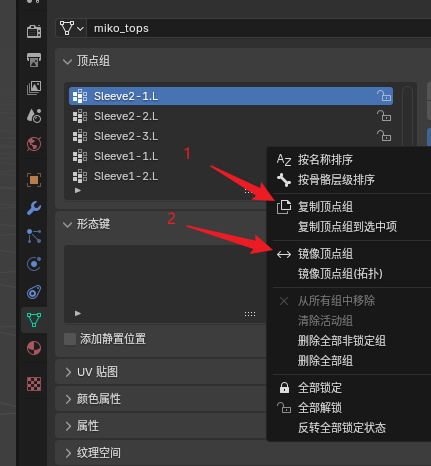Toggle lock on Sleeve2-2.L vertex group
Screen dimensions: 431x466
[x=384, y=116]
